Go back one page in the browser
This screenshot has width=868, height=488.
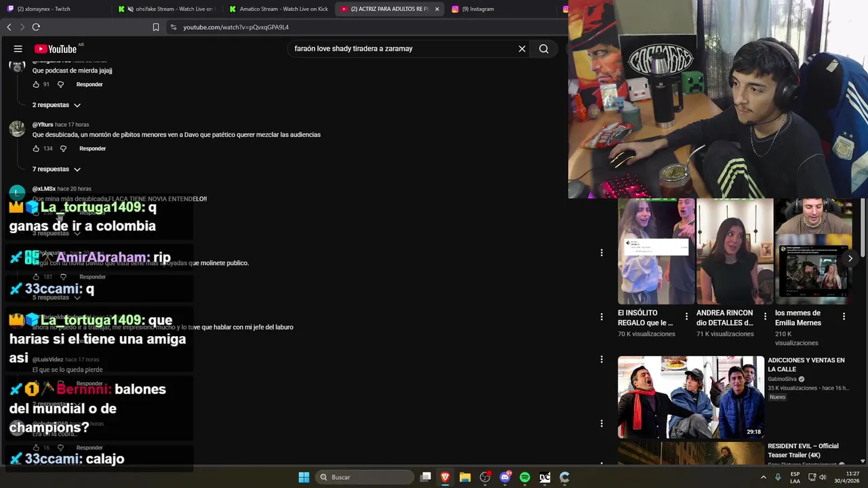coord(9,27)
